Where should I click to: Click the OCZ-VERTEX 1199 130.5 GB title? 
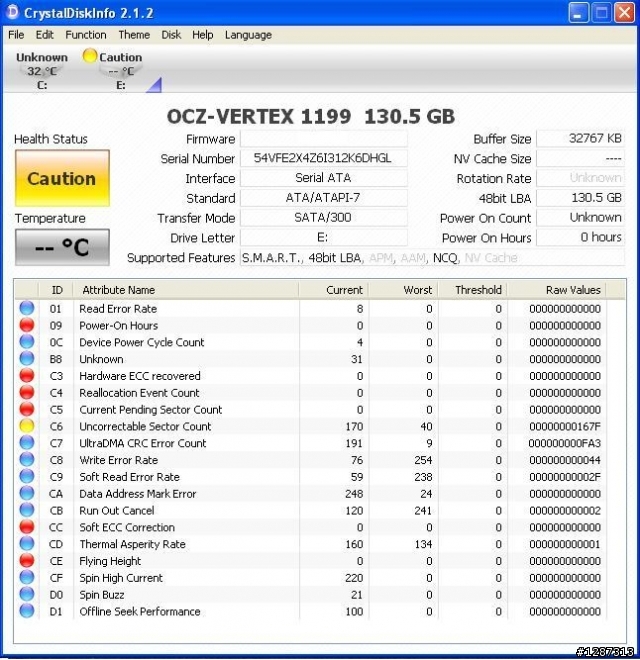311,117
